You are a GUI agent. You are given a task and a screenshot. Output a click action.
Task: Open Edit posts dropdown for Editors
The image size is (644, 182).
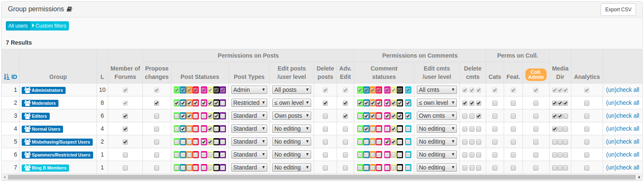point(292,116)
